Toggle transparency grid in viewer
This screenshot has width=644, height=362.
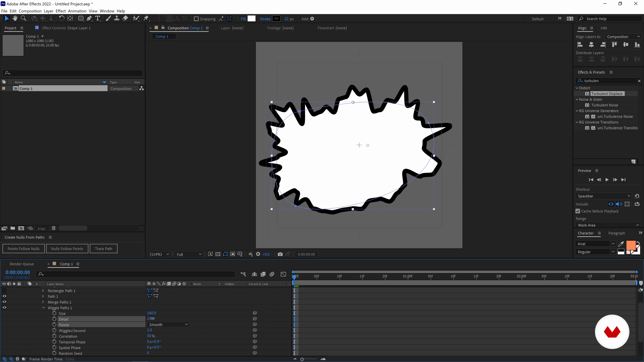click(218, 254)
